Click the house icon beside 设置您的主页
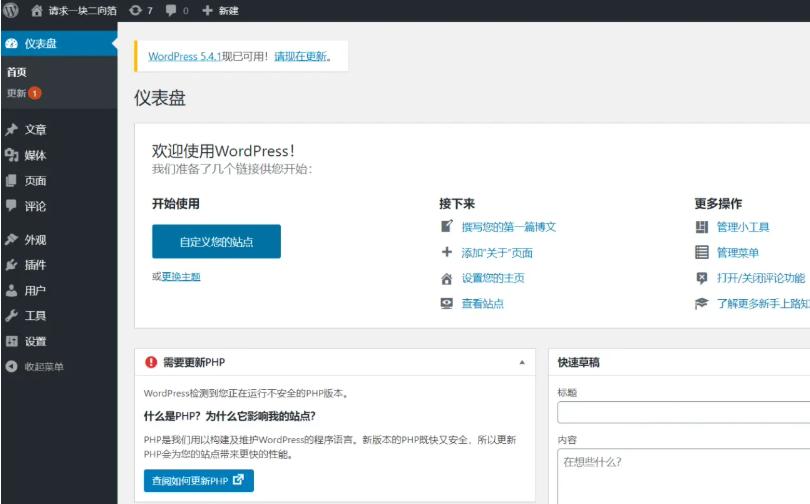 tap(447, 279)
